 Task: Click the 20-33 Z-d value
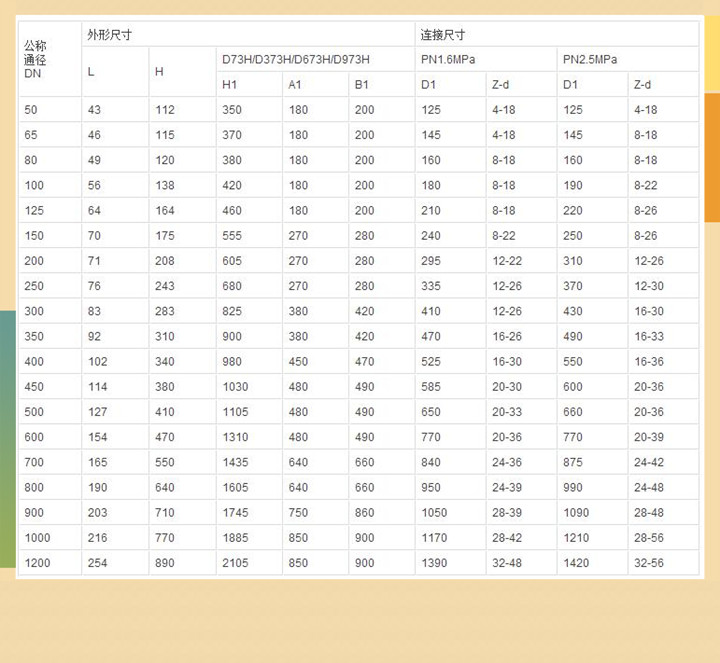coord(507,412)
